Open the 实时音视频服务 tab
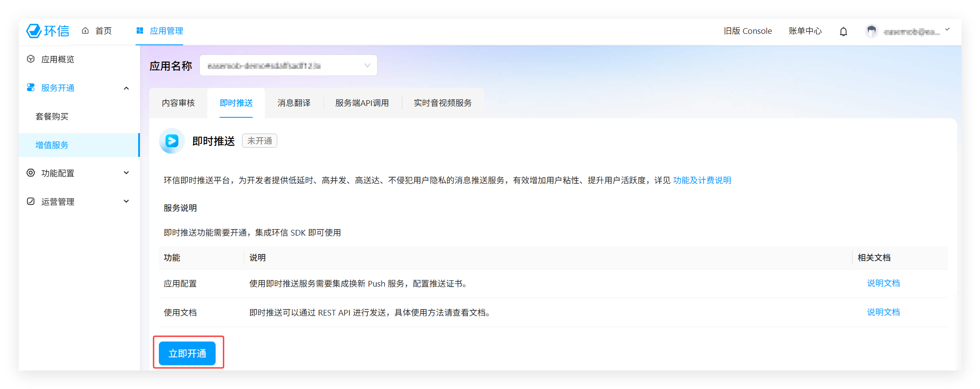The height and width of the screenshot is (389, 980). click(x=442, y=103)
